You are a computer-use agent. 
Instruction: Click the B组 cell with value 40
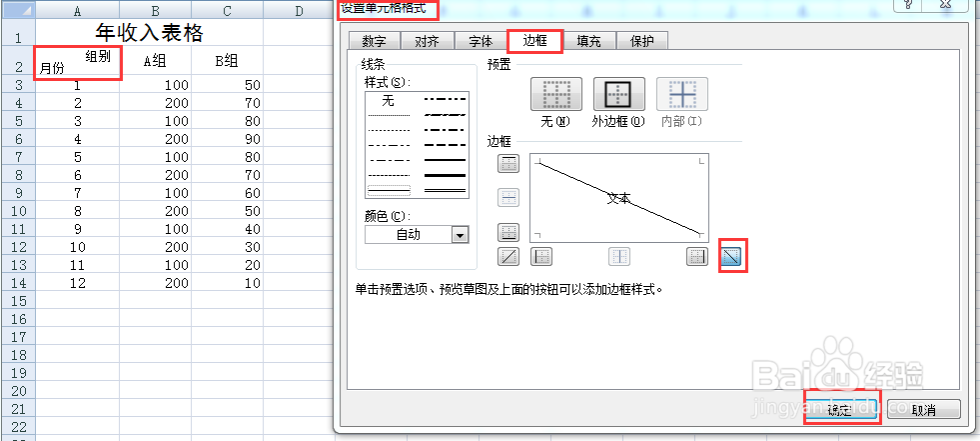(228, 229)
